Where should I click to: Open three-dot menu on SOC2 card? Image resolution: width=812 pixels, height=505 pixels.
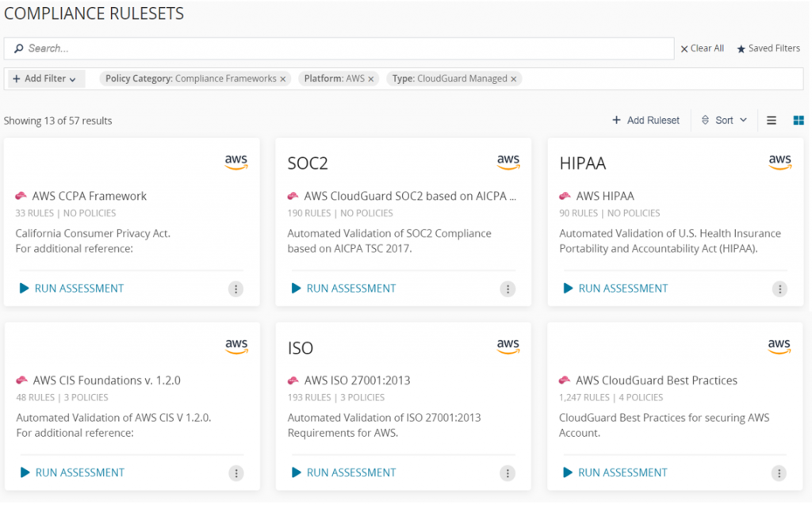507,289
